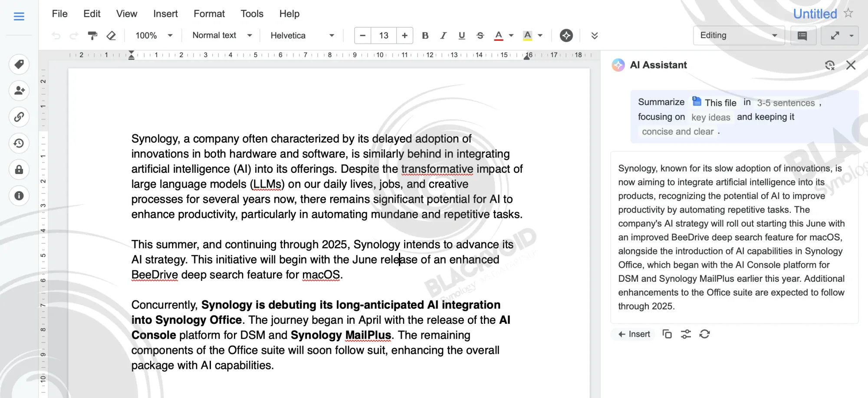Click the AI Assistant panel logo
Image resolution: width=868 pixels, height=398 pixels.
click(618, 65)
